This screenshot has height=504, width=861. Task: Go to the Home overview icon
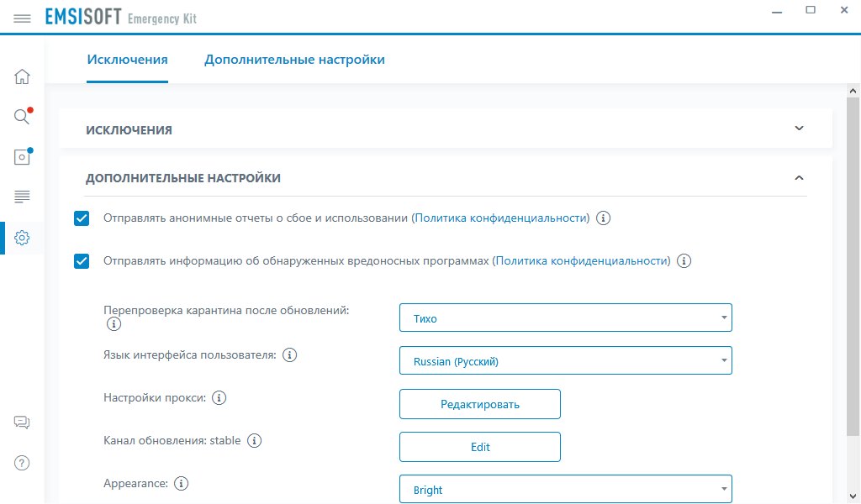[x=22, y=76]
